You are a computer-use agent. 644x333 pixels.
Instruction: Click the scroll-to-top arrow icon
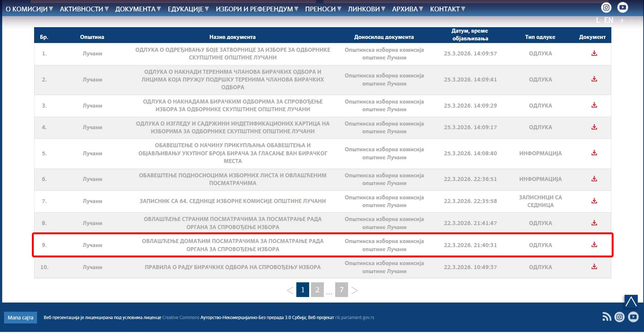tap(631, 301)
